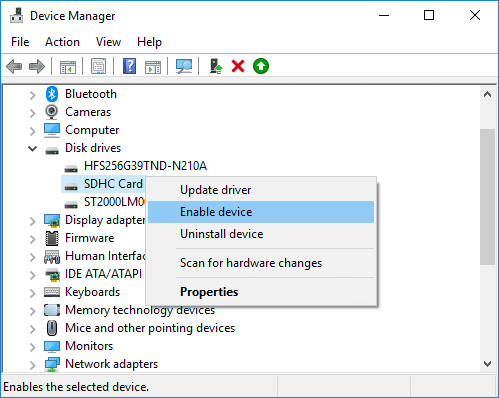Viewport: 499px width, 398px height.
Task: Toggle the action pane toolbar icon
Action: pyautogui.click(x=153, y=67)
